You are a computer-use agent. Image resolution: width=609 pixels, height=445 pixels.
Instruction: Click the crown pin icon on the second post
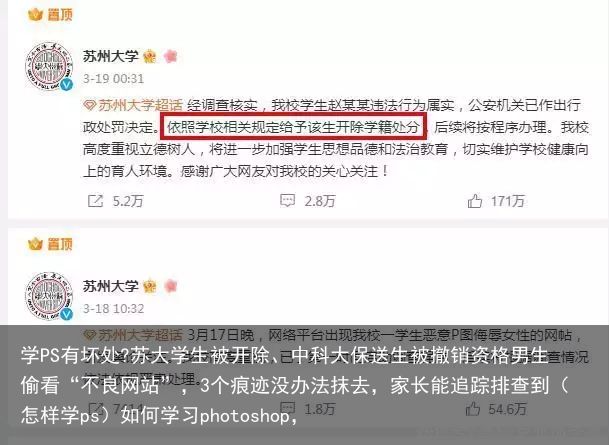click(x=35, y=244)
